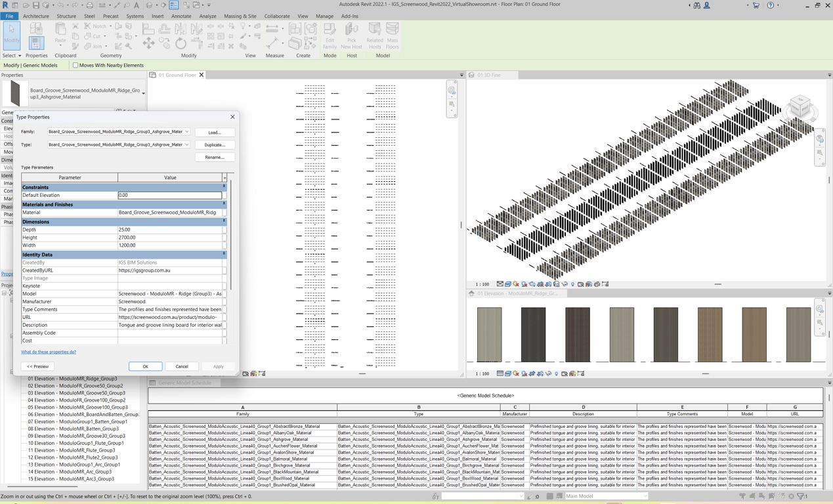The height and width of the screenshot is (504, 833).
Task: Collapse the Identity Data parameter group
Action: [x=224, y=255]
